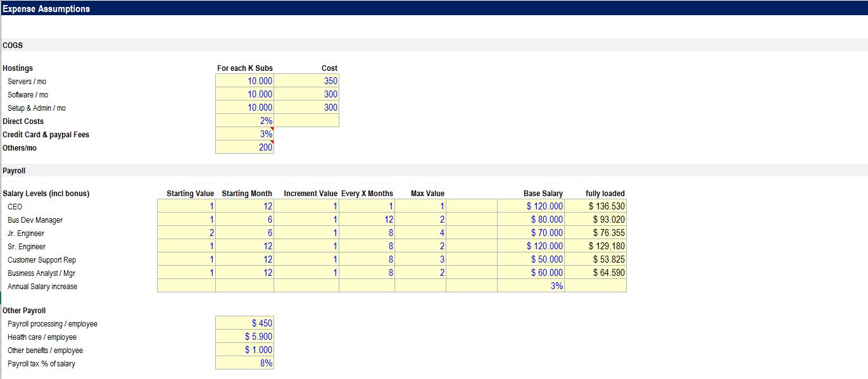This screenshot has height=379, width=868.
Task: Click the Starting Value column header
Action: click(x=190, y=194)
